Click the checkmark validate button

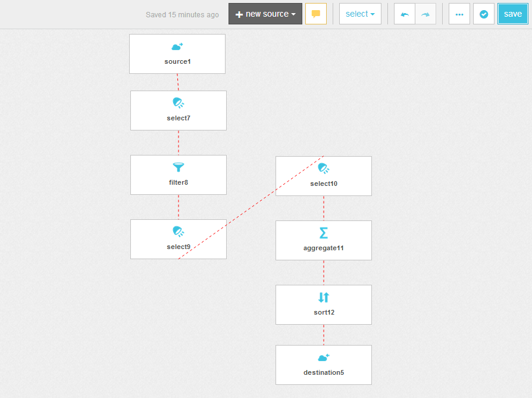[x=484, y=14]
